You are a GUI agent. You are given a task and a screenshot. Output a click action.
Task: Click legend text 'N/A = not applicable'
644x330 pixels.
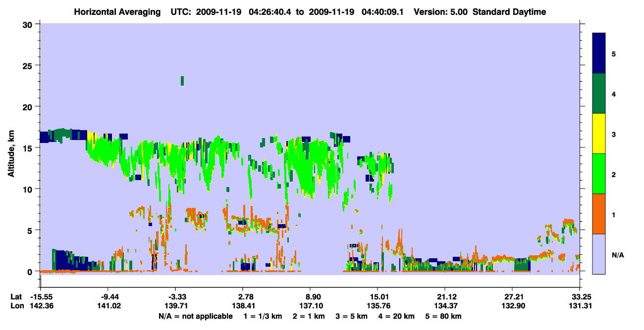(195, 316)
